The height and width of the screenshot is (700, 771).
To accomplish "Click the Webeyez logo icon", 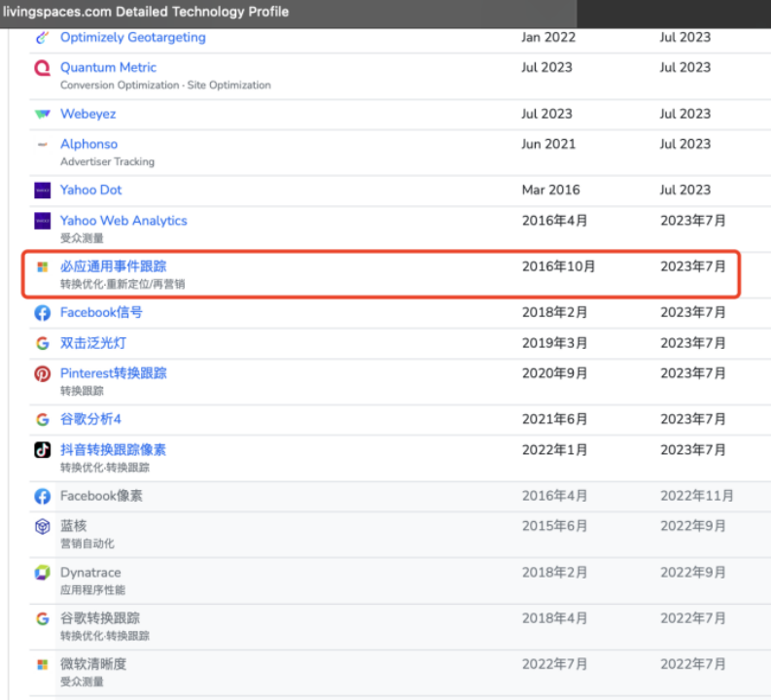I will 42,114.
